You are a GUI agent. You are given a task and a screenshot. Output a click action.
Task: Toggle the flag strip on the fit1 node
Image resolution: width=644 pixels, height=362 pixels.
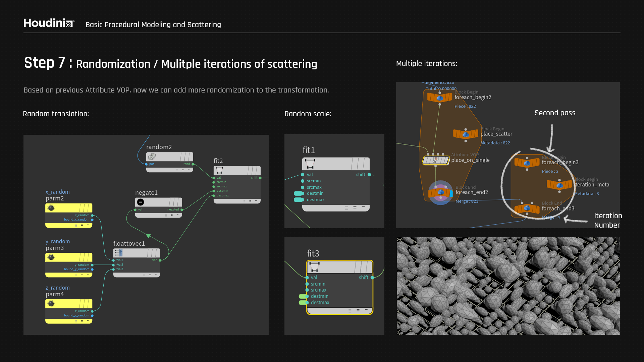pyautogui.click(x=361, y=164)
